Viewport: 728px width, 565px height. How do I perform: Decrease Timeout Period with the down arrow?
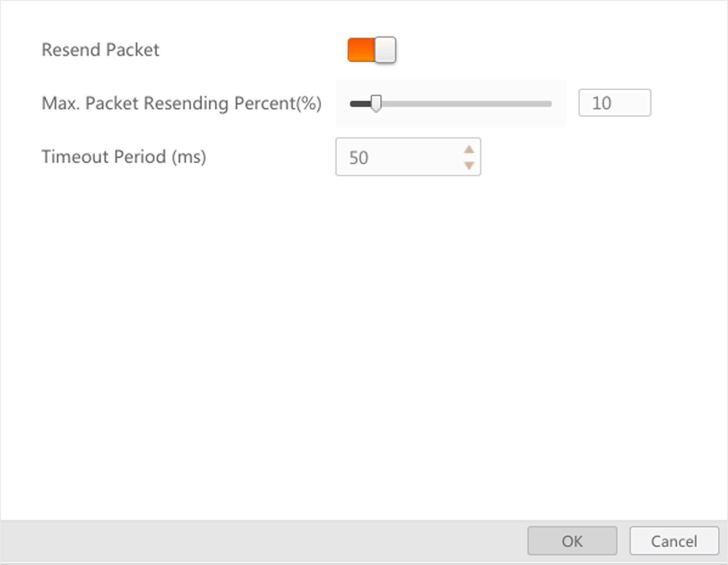[x=469, y=166]
